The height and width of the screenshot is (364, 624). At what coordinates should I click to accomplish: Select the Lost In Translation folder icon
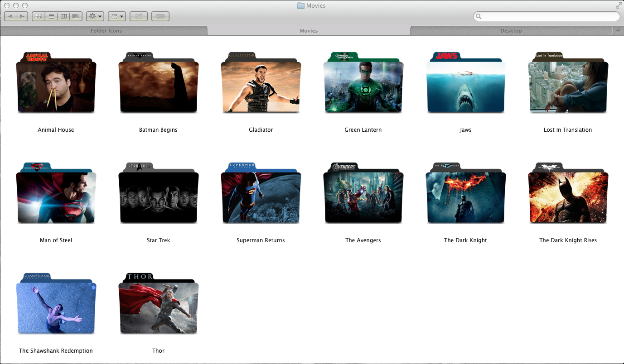click(568, 82)
